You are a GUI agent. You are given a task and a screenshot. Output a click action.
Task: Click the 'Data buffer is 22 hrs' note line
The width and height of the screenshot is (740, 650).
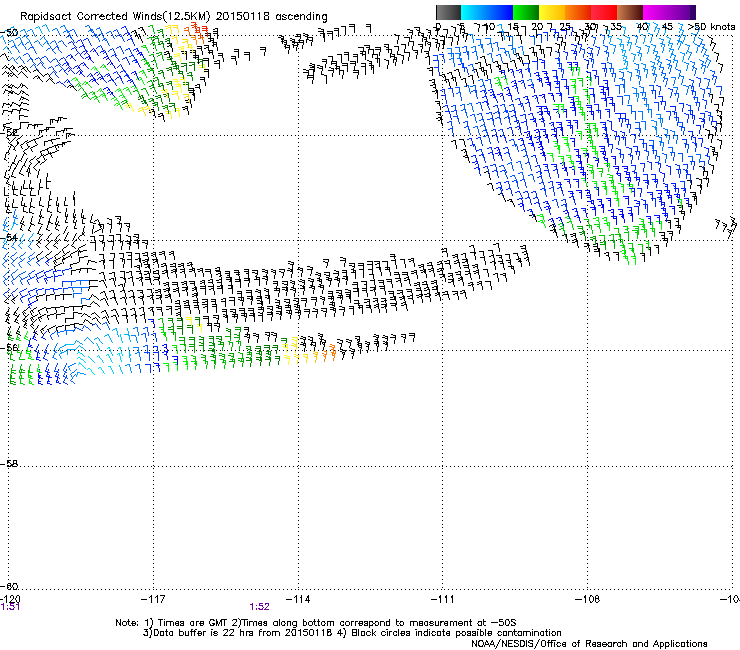tap(352, 633)
